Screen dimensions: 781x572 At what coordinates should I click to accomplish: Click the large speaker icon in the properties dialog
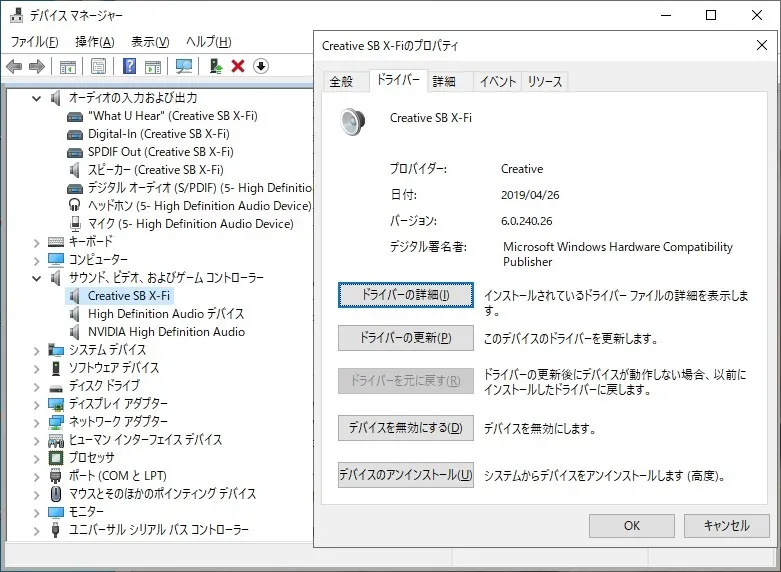click(x=353, y=121)
